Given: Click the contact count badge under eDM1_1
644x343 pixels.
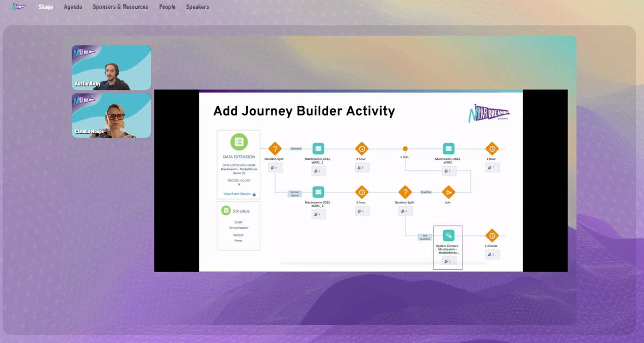Looking at the screenshot, I should pyautogui.click(x=319, y=171).
